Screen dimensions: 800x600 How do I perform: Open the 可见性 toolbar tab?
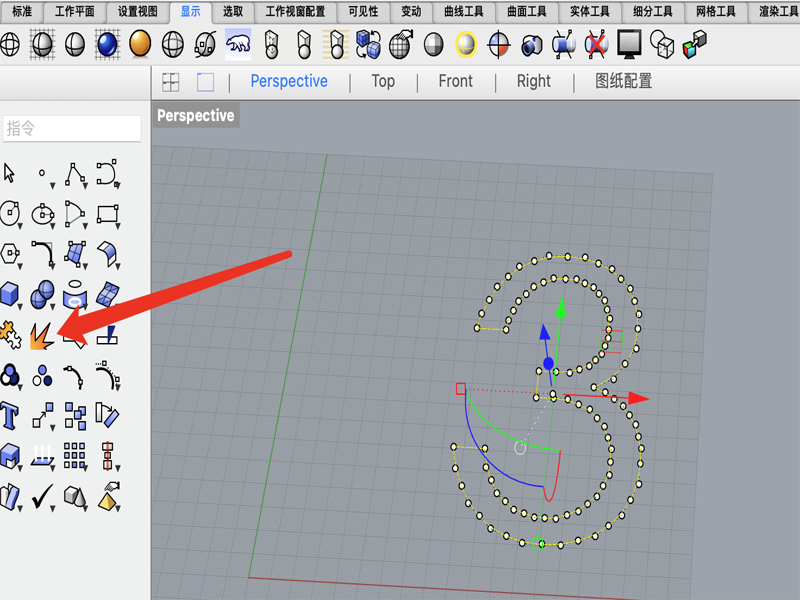tap(363, 11)
